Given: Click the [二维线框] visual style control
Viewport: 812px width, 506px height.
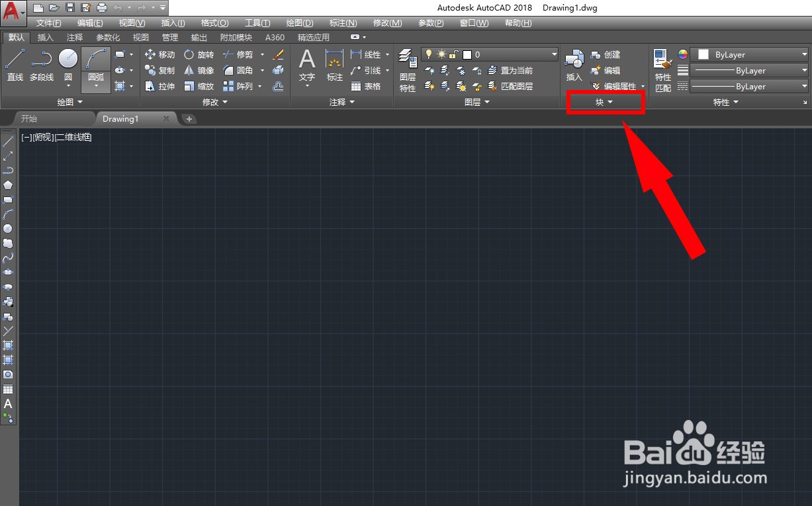Looking at the screenshot, I should (73, 138).
